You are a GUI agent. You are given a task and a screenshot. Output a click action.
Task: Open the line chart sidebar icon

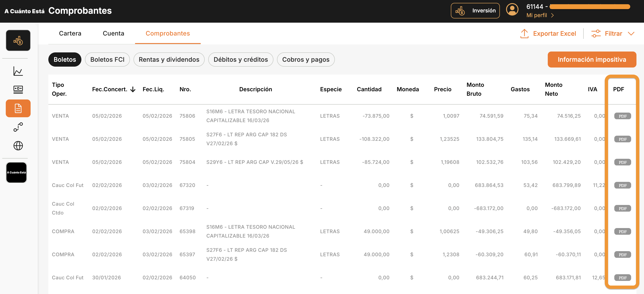click(x=18, y=71)
